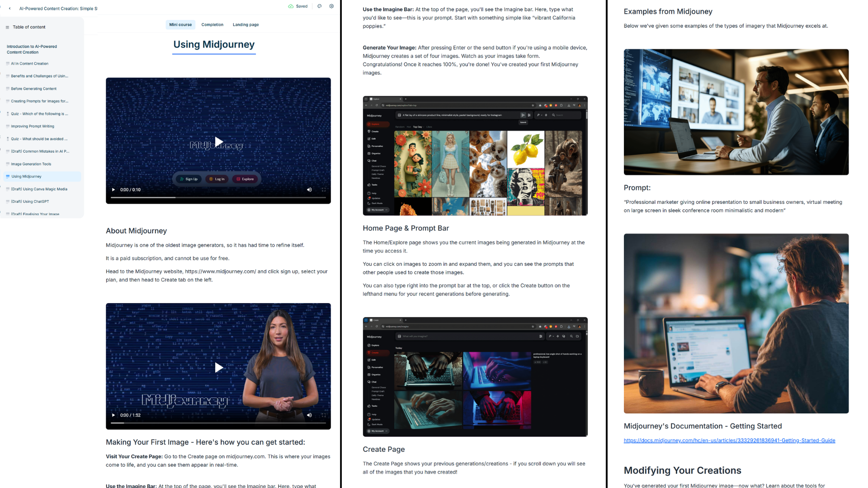Screen dimensions: 868x488
Task: Click the progress bar of the 0:10 video
Action: [x=218, y=197]
